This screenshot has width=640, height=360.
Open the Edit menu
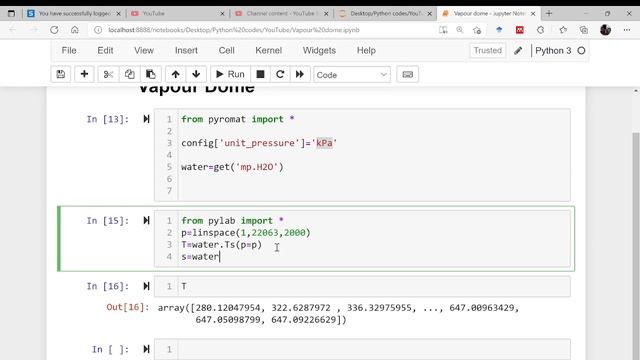tap(105, 51)
